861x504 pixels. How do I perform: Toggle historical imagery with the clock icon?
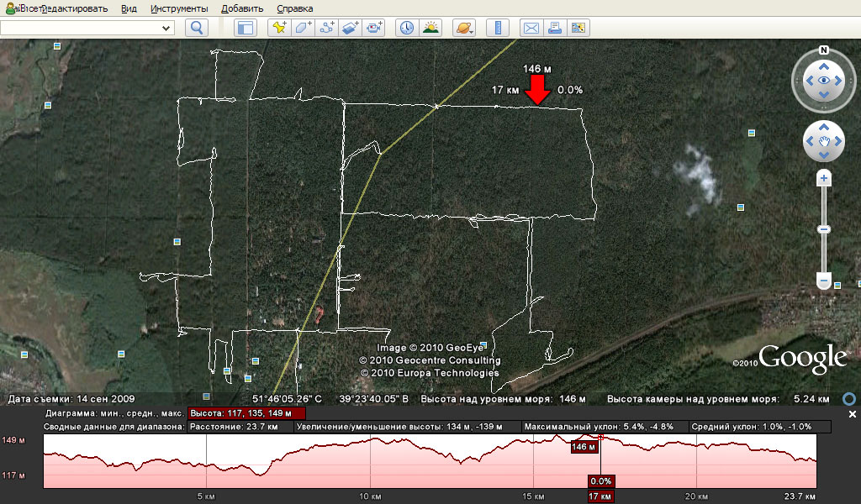(x=407, y=28)
